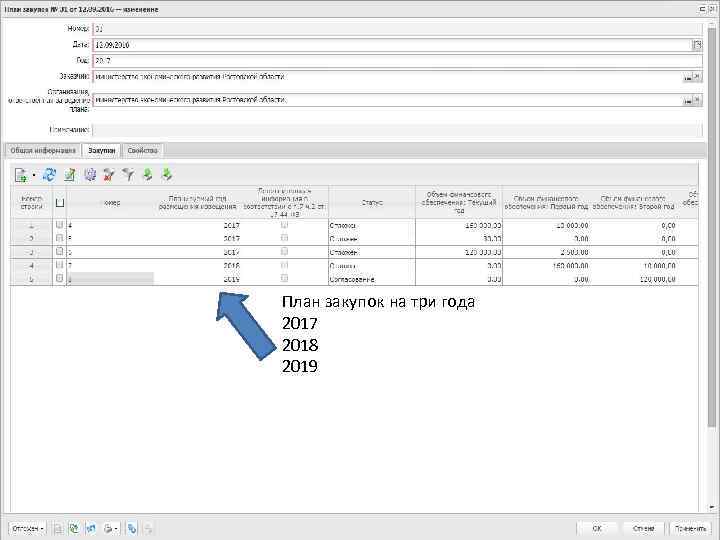This screenshot has height=540, width=720.
Task: Switch to the Закупки tab
Action: (x=101, y=150)
